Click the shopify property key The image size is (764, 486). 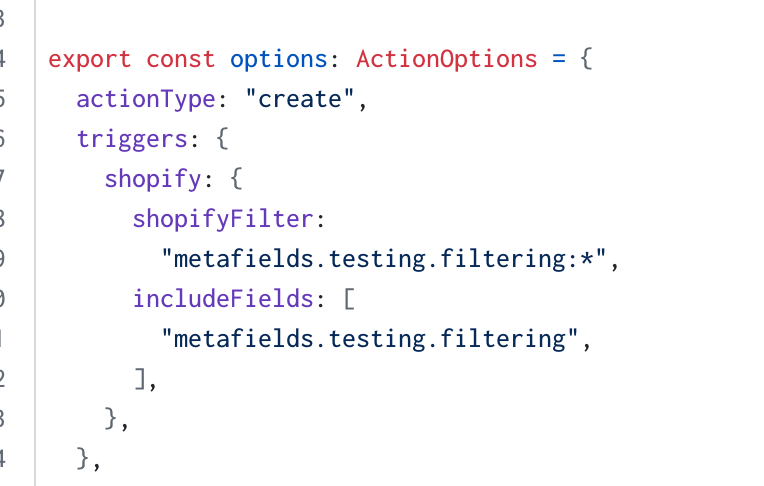point(153,179)
